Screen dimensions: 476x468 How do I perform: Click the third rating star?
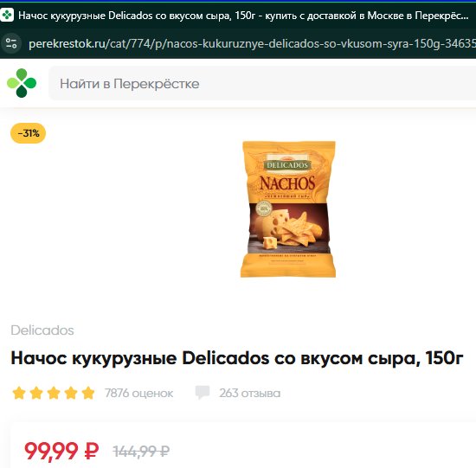54,393
